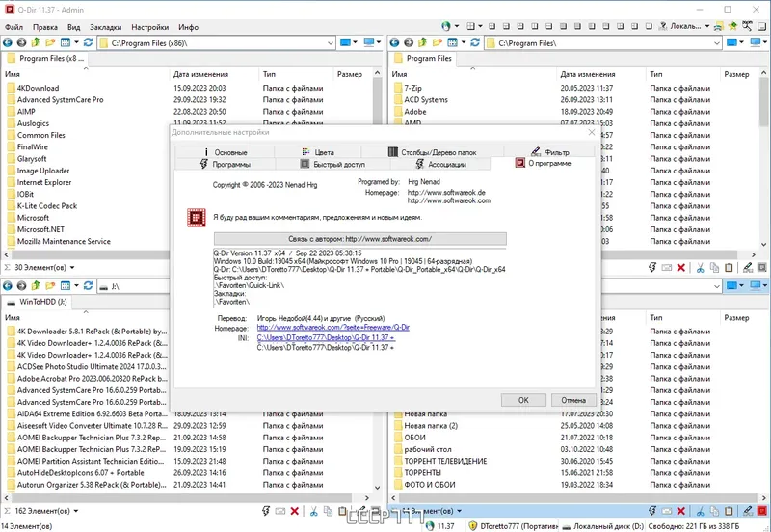
Task: Click the magnifier icon in main toolbar
Action: click(747, 26)
